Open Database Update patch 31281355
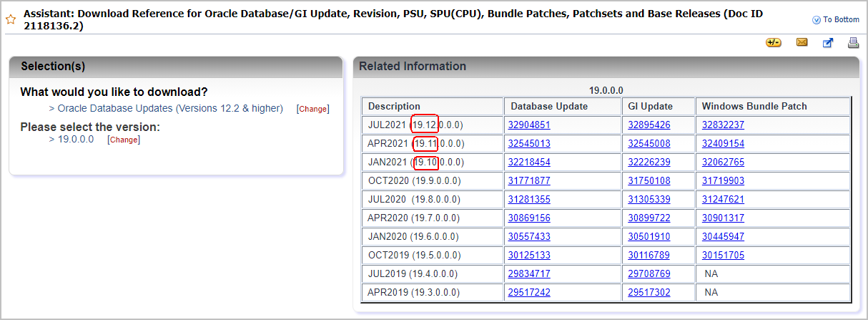The height and width of the screenshot is (320, 868). click(529, 199)
